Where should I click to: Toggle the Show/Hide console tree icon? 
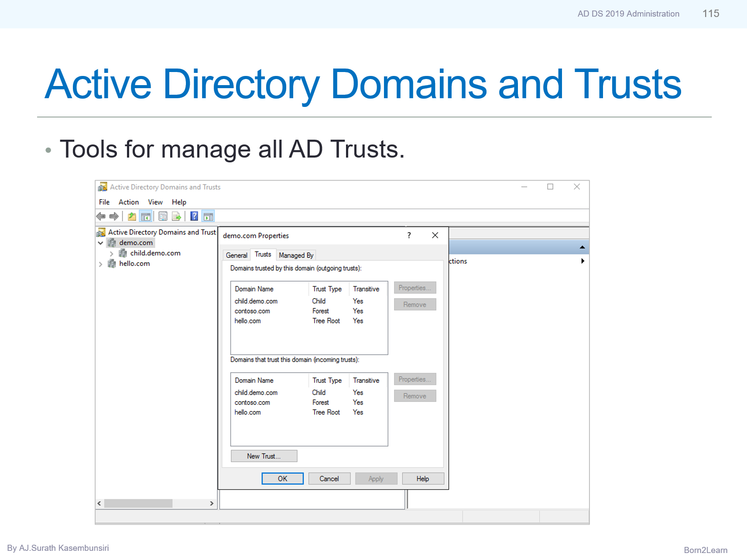(146, 216)
